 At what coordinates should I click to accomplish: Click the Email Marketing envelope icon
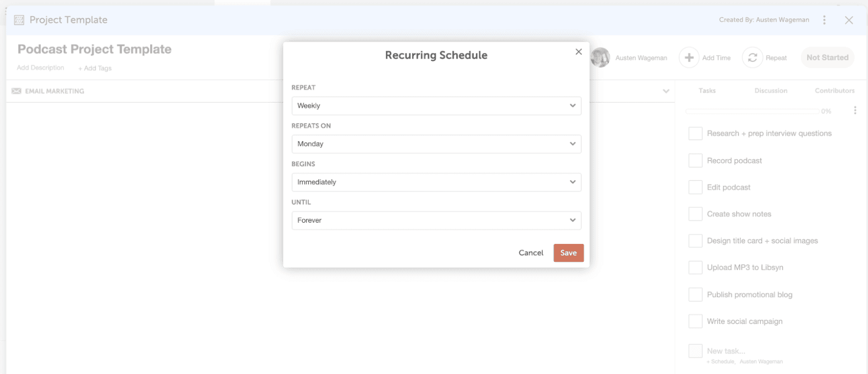click(17, 91)
